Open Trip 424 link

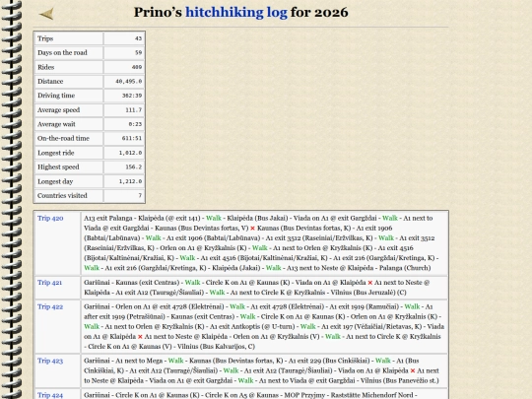(50, 395)
